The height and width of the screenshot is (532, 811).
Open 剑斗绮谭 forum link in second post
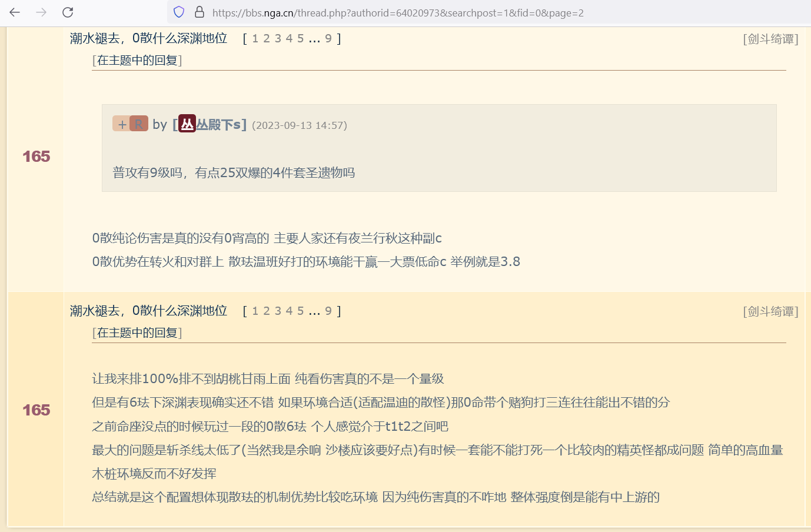pyautogui.click(x=770, y=312)
